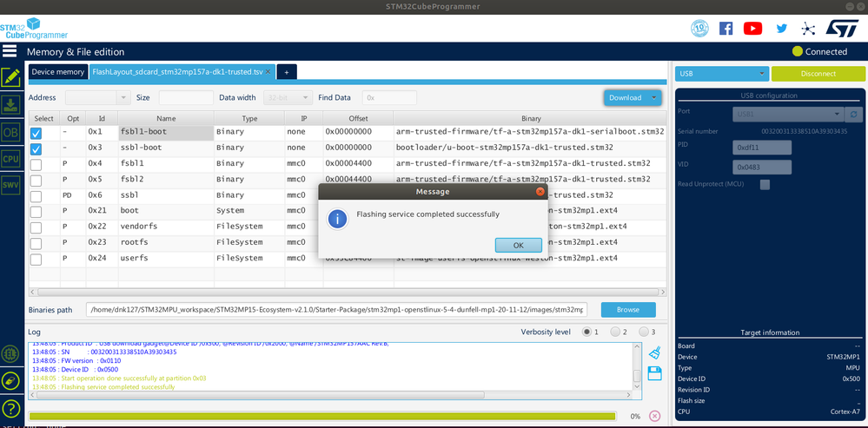
Task: Click the VID field 0x0483
Action: point(762,167)
